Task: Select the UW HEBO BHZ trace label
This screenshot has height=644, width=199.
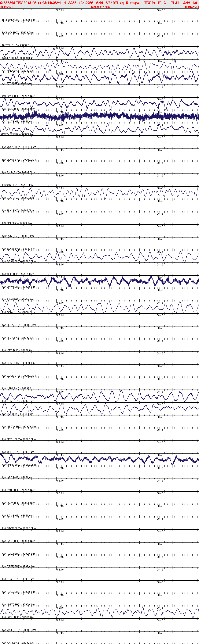Action: 19,325
